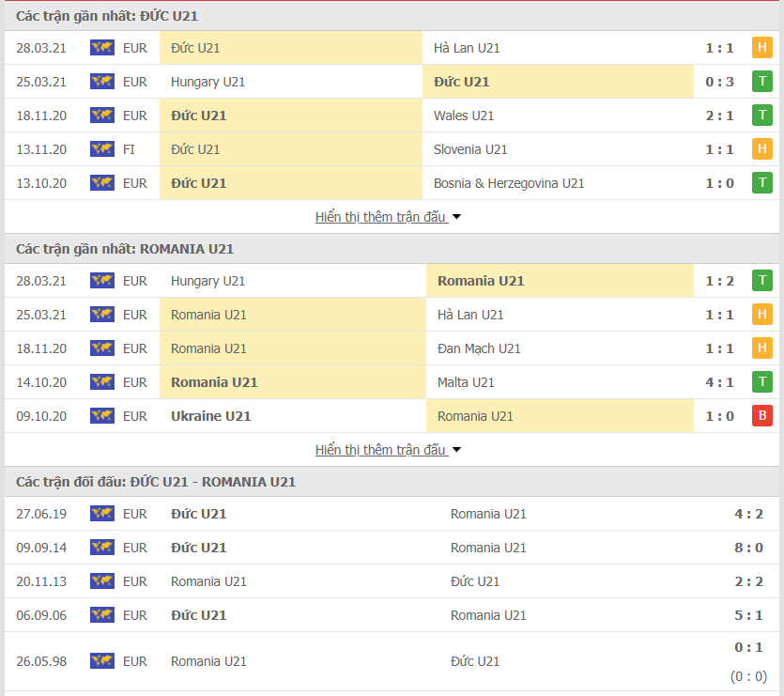Image resolution: width=784 pixels, height=696 pixels.
Task: Click the flag icon beside Hungary U21 vs Đức U21
Action: coord(101,82)
